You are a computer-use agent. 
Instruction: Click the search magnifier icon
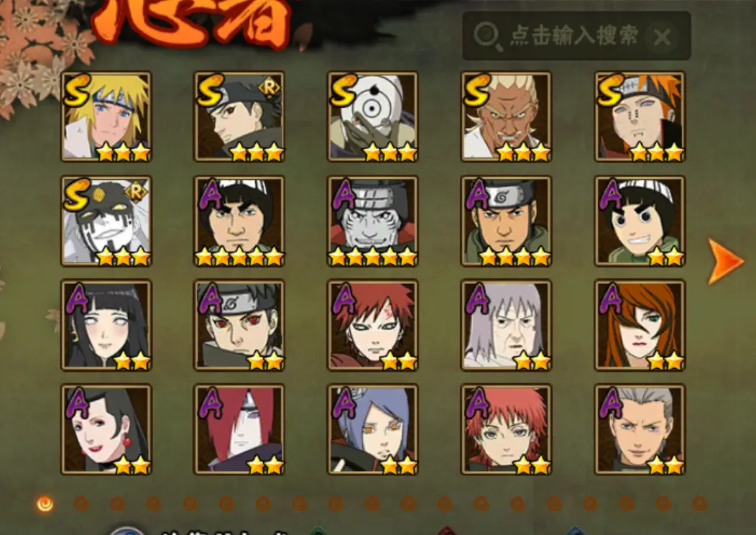[487, 37]
